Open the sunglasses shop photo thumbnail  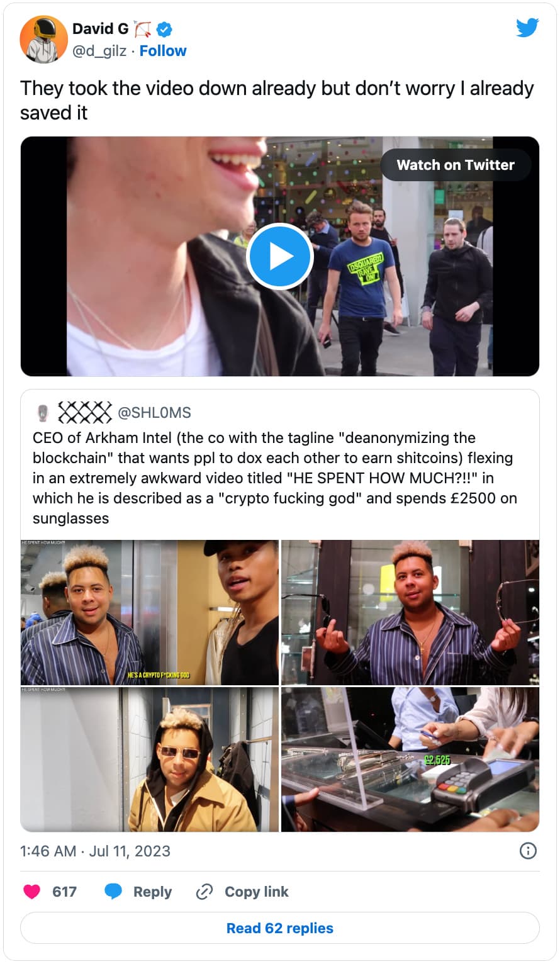tap(410, 612)
